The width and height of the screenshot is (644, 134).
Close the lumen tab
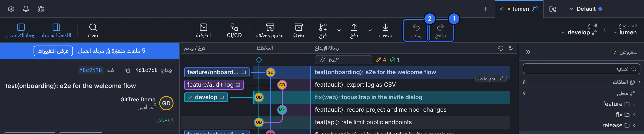coord(501,9)
